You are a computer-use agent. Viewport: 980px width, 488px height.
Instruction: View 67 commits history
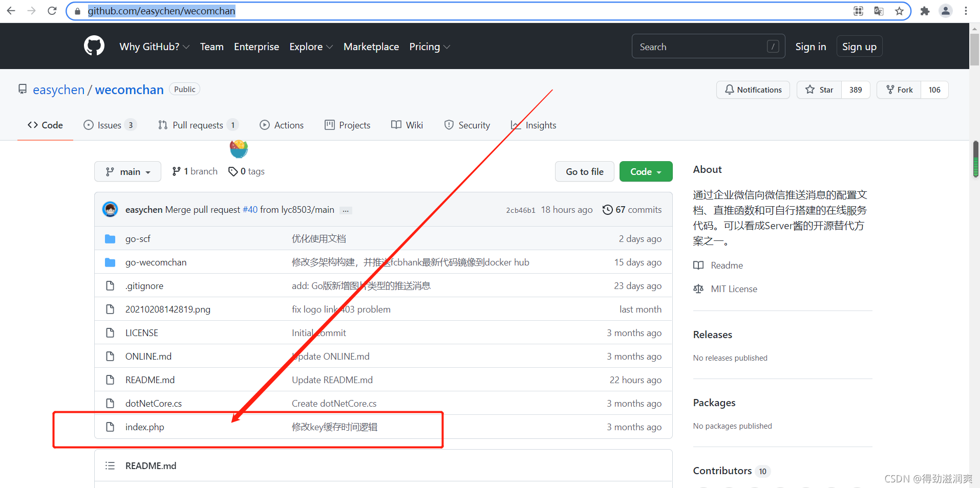click(632, 210)
